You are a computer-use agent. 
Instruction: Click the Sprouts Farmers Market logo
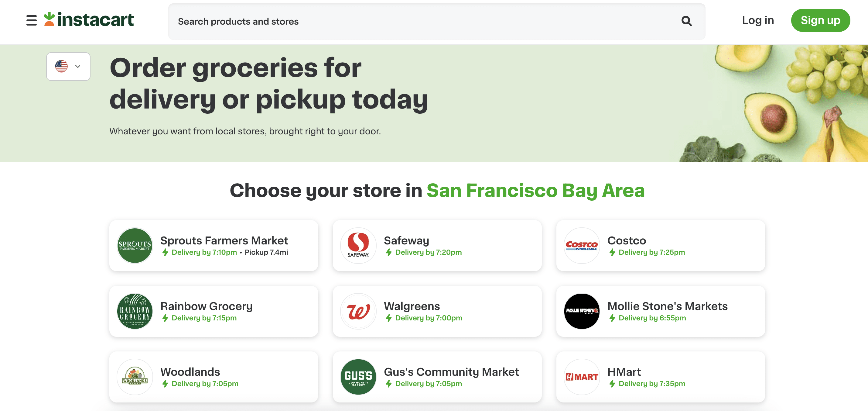[135, 245]
